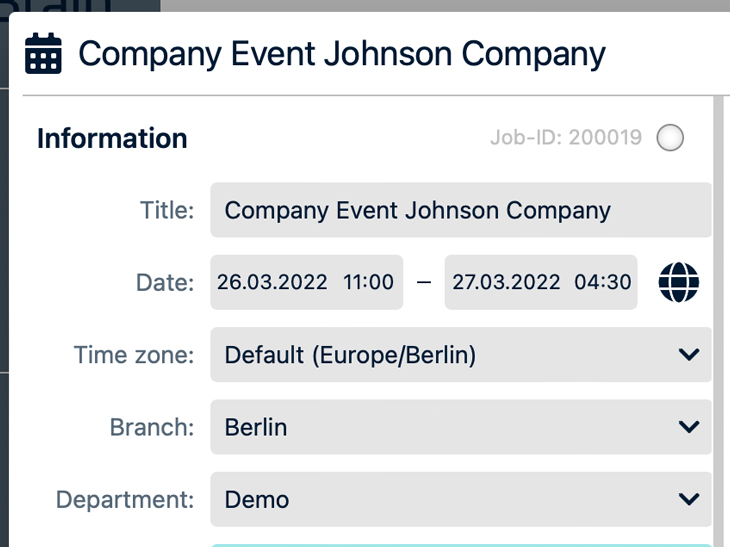Screen dimensions: 730x547
Task: Click the chevron arrow on Branch field
Action: tap(688, 427)
